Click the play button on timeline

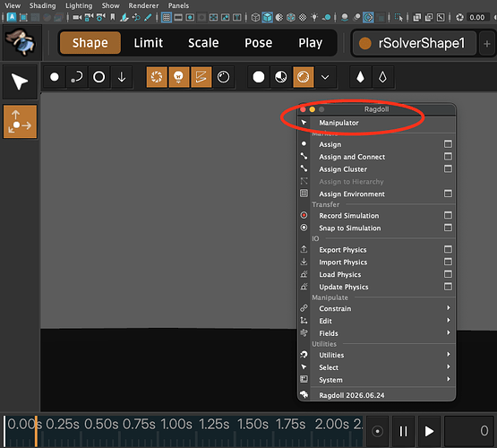click(429, 431)
